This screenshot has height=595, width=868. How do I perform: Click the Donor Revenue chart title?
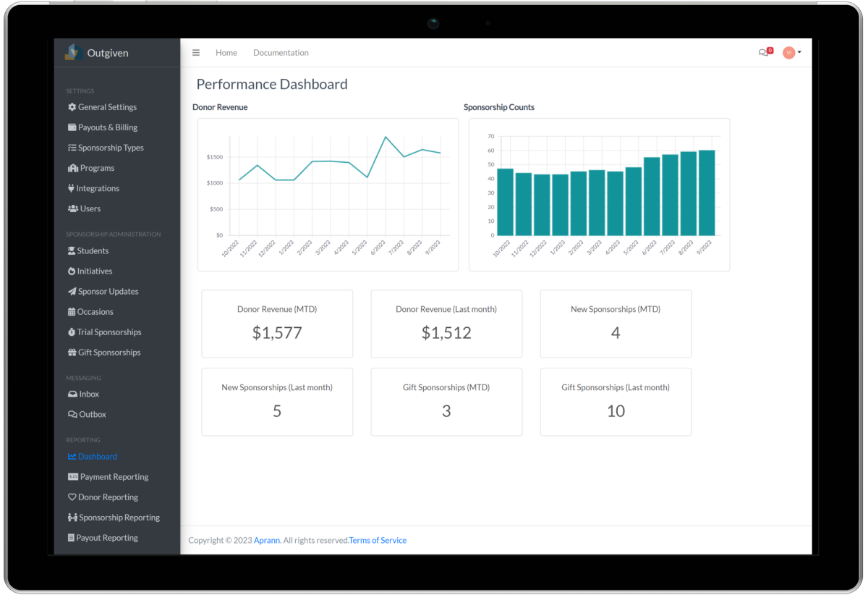(x=220, y=107)
